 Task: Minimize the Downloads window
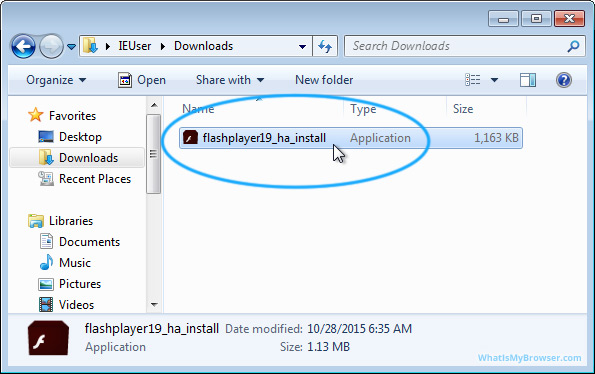click(x=504, y=19)
